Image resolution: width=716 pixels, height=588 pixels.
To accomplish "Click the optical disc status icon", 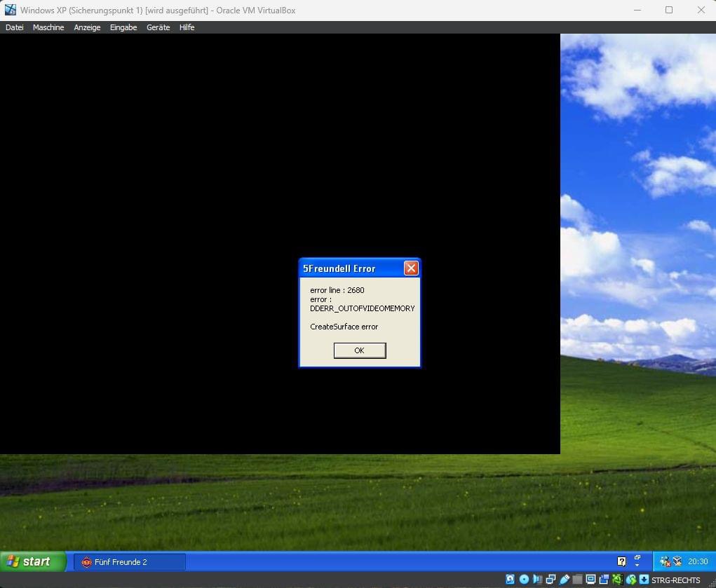I will pos(524,580).
